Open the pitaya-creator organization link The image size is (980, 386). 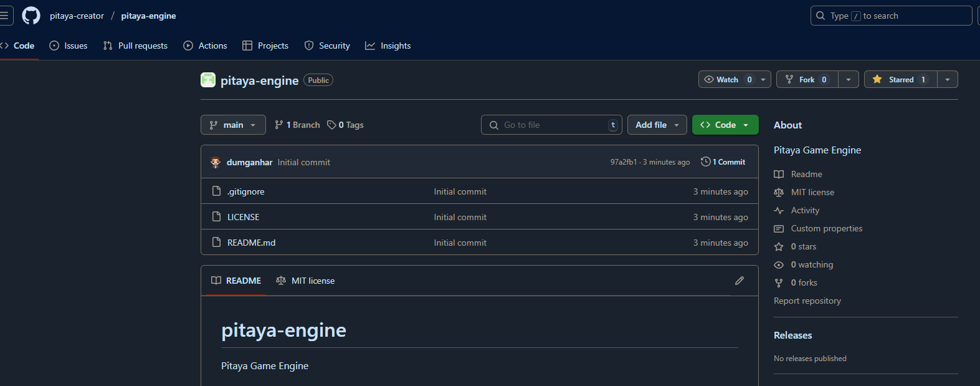click(x=77, y=16)
